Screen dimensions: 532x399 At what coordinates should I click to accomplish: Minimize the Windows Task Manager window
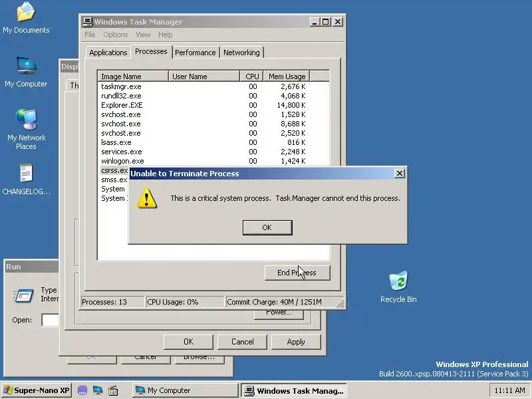click(x=315, y=22)
